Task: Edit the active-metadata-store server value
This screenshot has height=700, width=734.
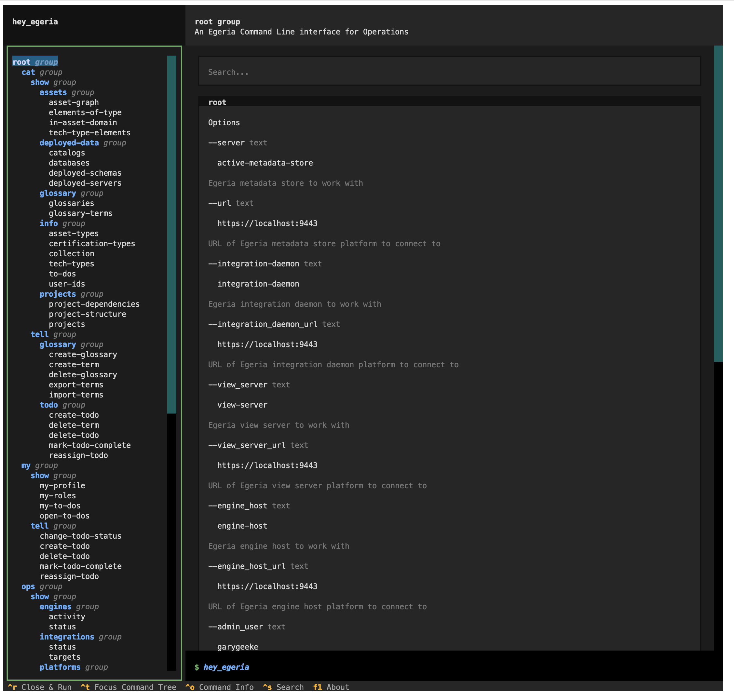Action: [265, 163]
